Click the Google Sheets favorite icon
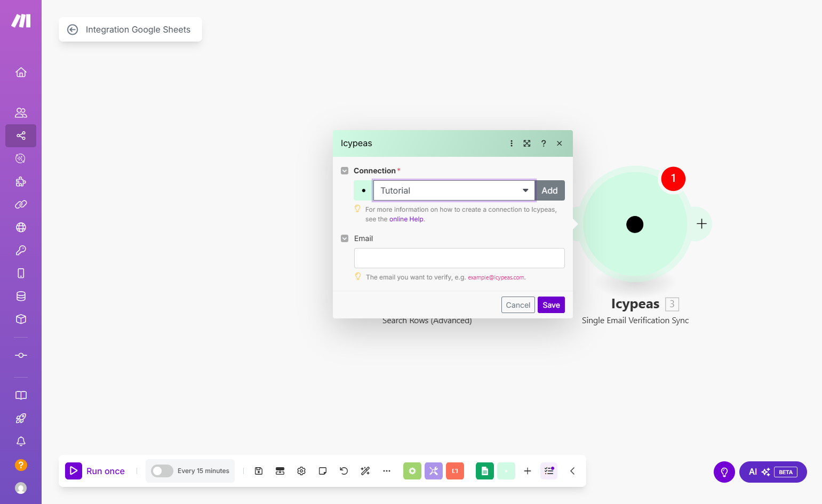 [485, 471]
